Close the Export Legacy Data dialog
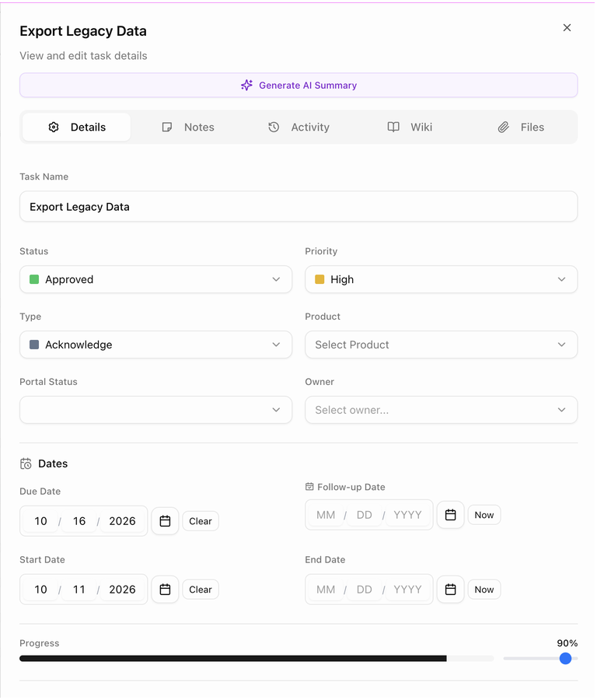Image resolution: width=597 pixels, height=700 pixels. click(x=567, y=28)
